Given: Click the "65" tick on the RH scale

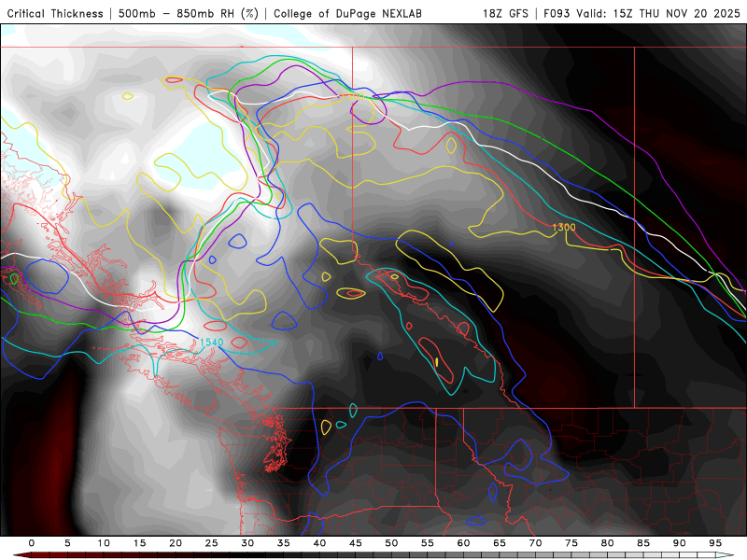Looking at the screenshot, I should [x=500, y=543].
